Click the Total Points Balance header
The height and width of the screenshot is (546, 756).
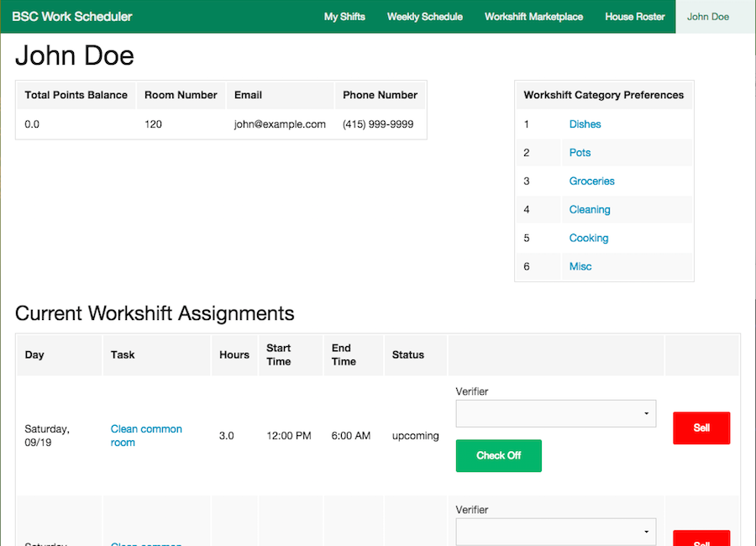tap(76, 95)
